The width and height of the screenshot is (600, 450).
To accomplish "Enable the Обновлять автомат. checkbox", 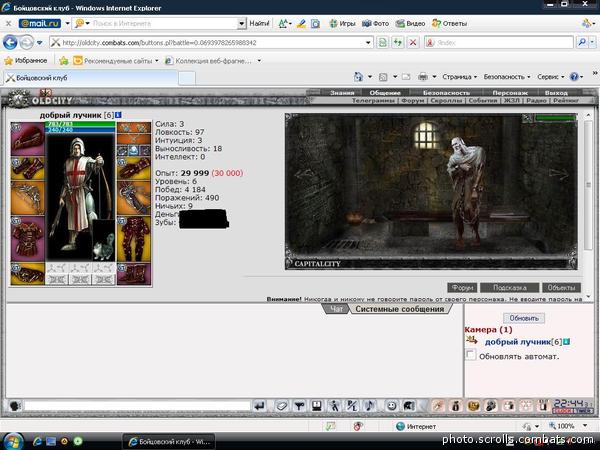I will [x=470, y=355].
